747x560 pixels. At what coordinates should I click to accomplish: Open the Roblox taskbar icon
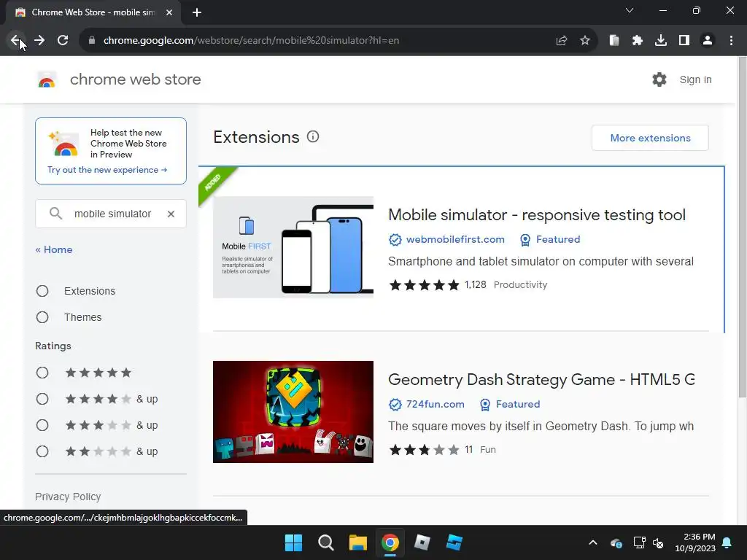[x=422, y=542]
